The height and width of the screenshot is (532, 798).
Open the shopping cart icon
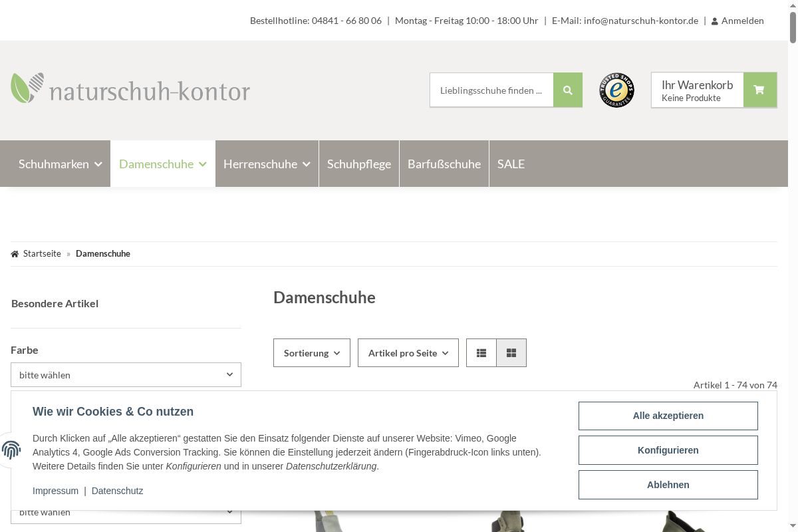click(759, 90)
